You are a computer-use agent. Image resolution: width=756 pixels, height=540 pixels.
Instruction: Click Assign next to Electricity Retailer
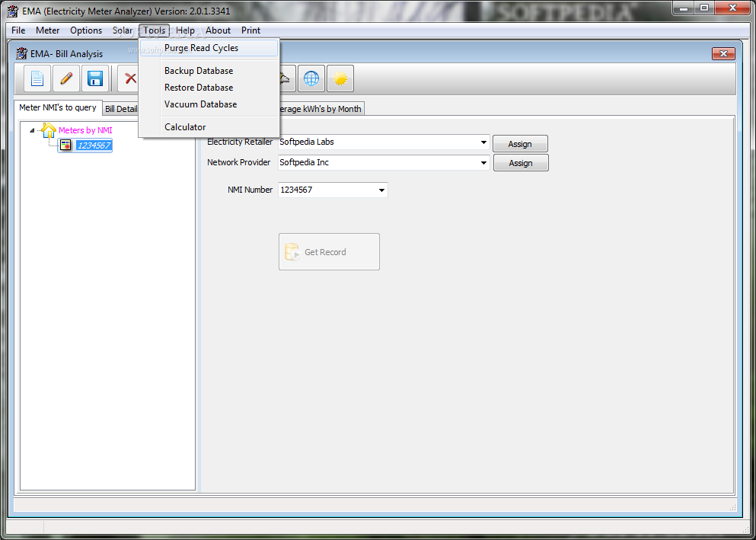520,144
